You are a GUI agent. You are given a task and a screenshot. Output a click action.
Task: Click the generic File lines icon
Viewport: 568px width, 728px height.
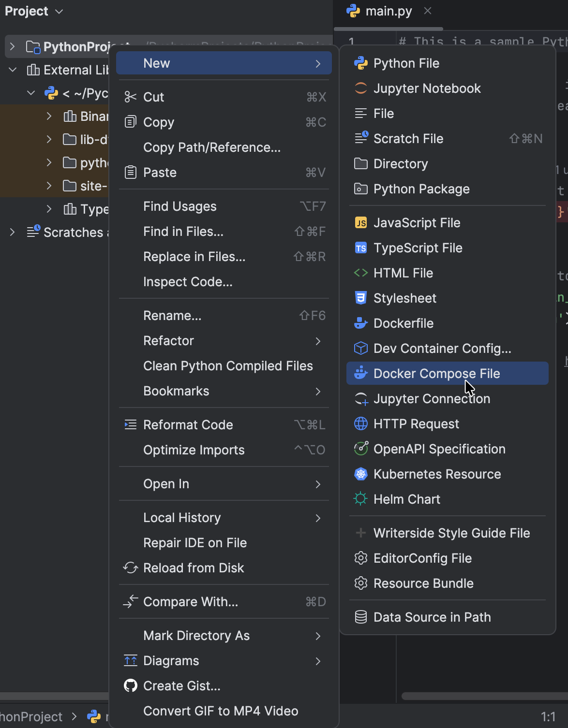coord(361,114)
